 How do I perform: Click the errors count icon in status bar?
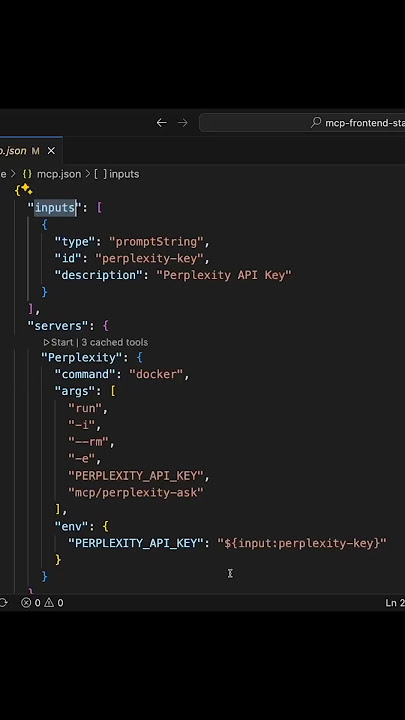[x=26, y=602]
